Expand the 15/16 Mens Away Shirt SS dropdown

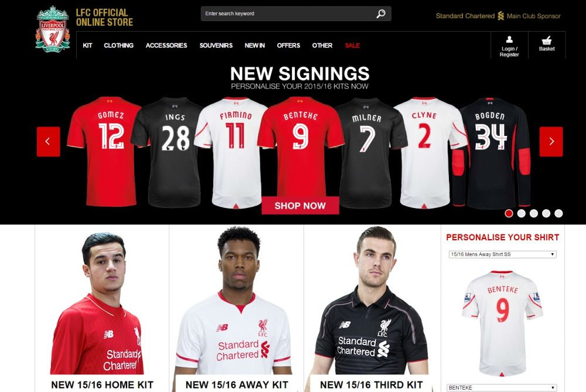(x=502, y=254)
